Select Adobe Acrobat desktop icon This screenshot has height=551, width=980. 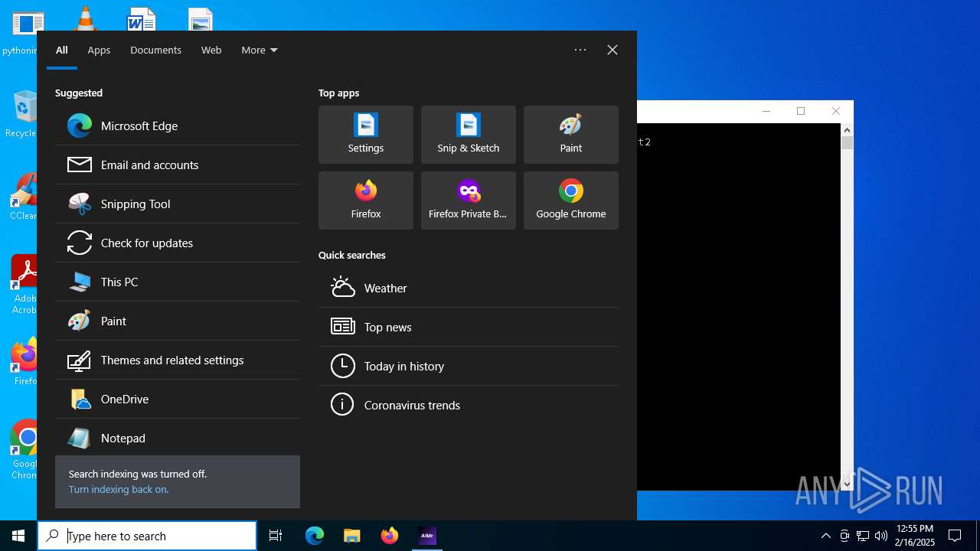tap(24, 285)
